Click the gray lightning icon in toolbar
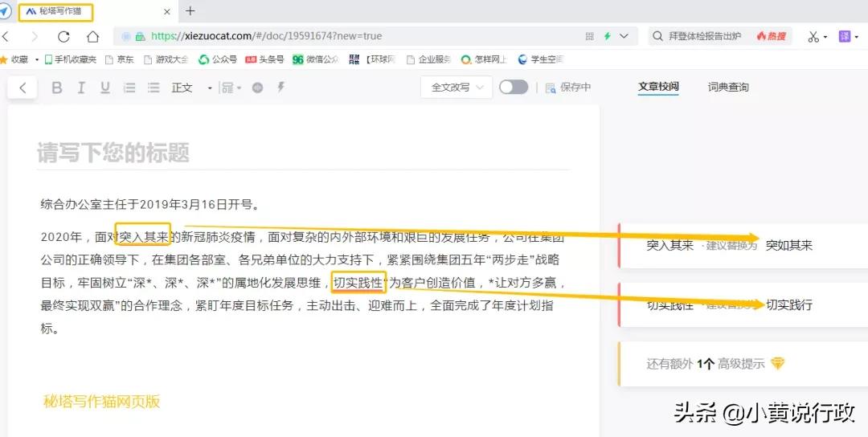The height and width of the screenshot is (437, 868). click(281, 87)
